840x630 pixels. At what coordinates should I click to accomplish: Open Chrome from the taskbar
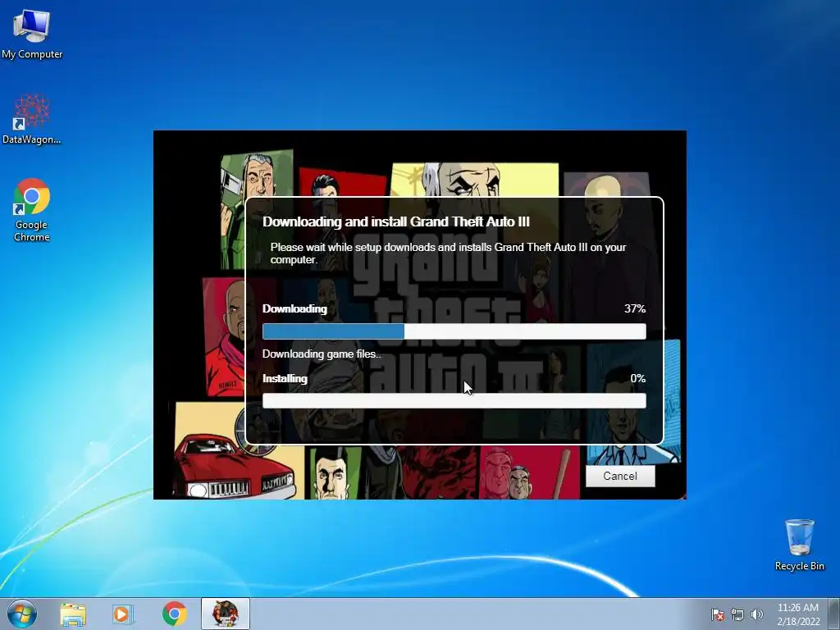click(175, 614)
